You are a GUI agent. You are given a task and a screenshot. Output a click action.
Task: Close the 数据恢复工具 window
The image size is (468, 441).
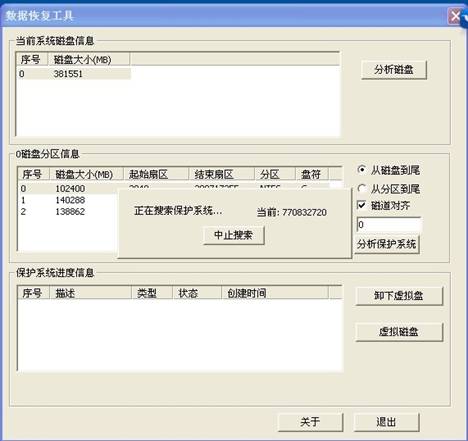point(455,16)
